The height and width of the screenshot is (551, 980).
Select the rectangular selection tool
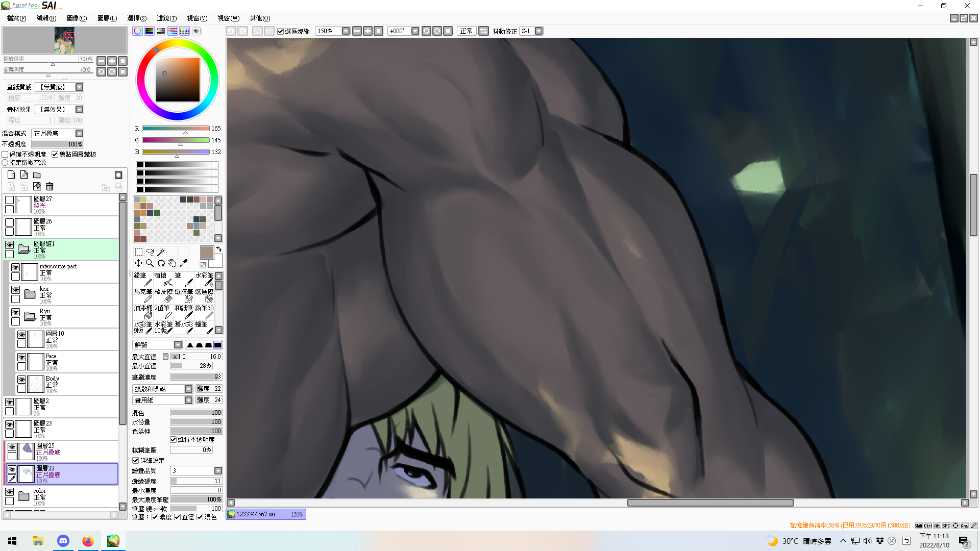pos(138,252)
